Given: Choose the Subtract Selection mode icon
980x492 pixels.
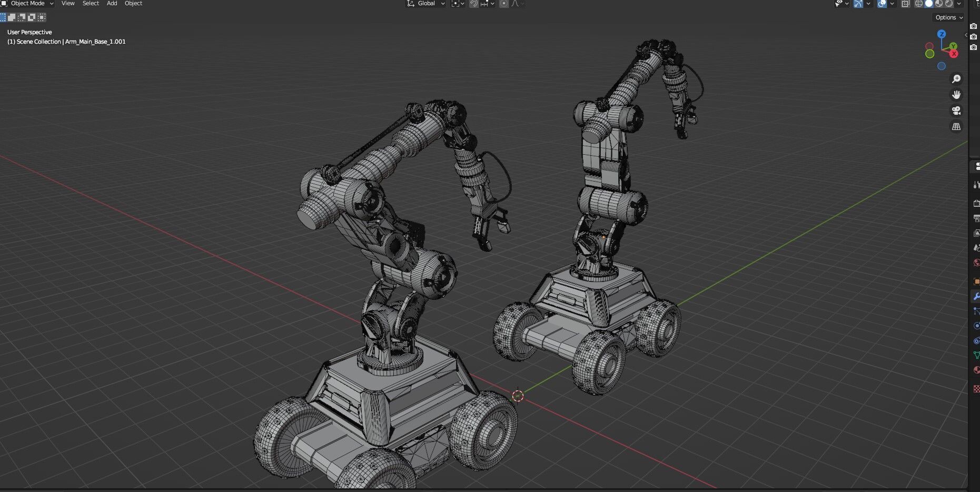Looking at the screenshot, I should click(22, 17).
